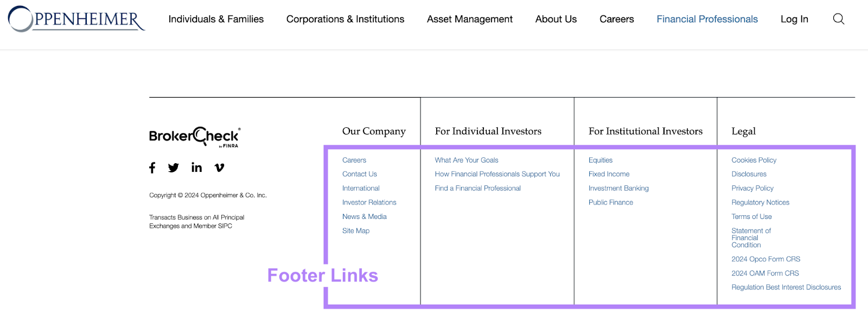View the Privacy Policy
Viewport: 868px width, 316px height.
click(x=752, y=188)
